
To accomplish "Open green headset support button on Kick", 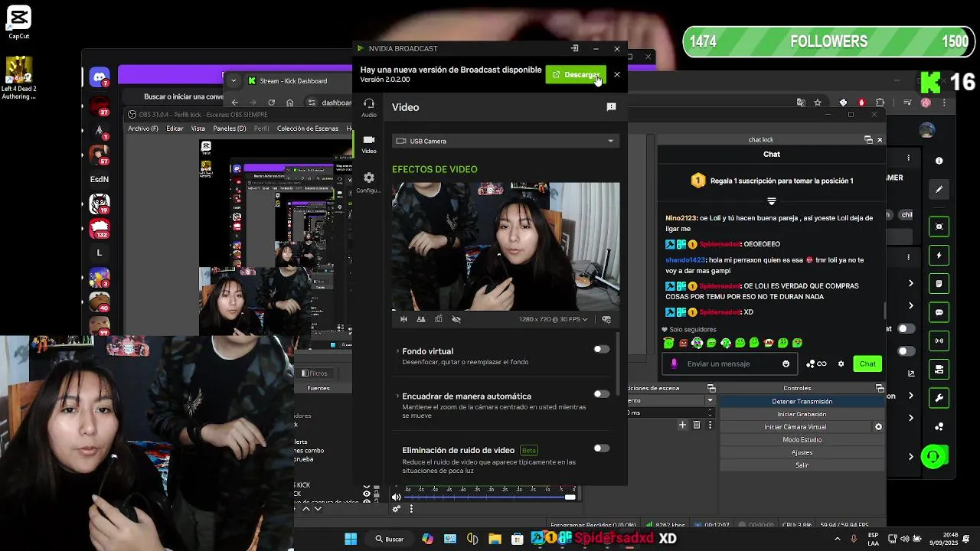I will [x=933, y=457].
